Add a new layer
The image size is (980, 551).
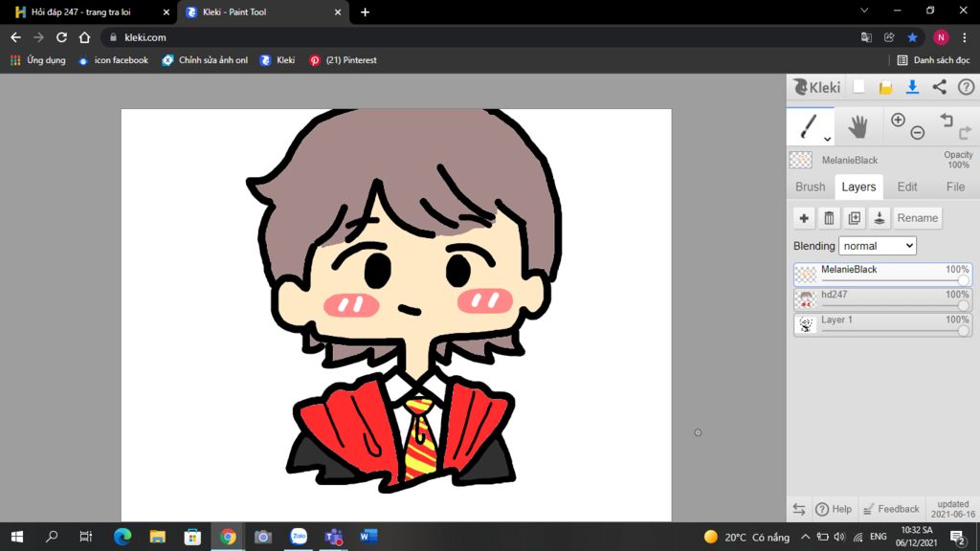[x=804, y=218]
